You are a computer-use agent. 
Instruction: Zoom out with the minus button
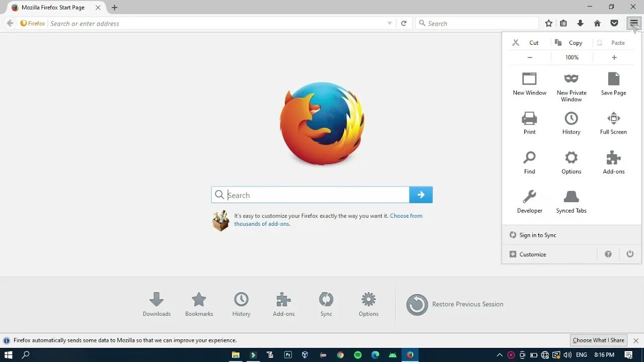point(530,57)
